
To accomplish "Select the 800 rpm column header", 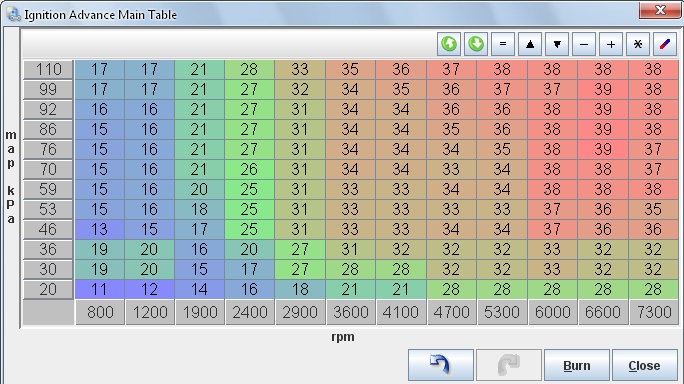I will tap(100, 312).
